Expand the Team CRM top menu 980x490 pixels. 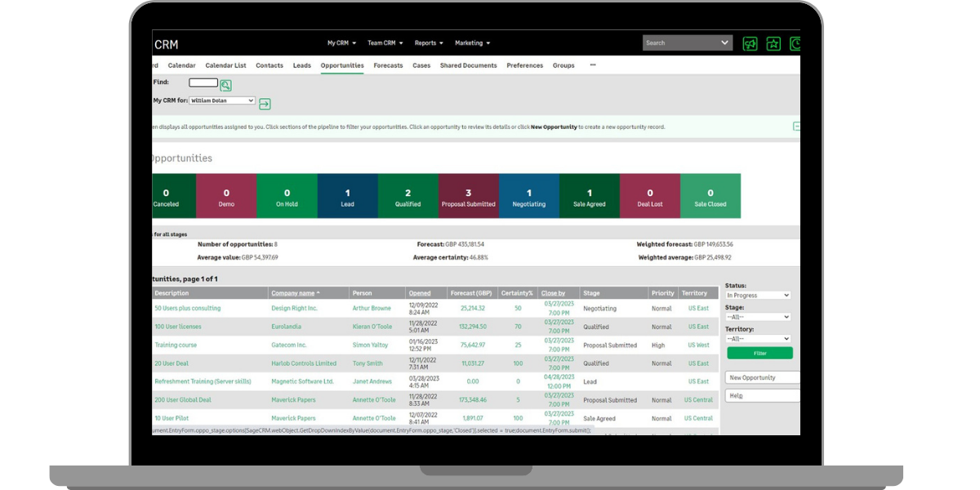pyautogui.click(x=385, y=43)
